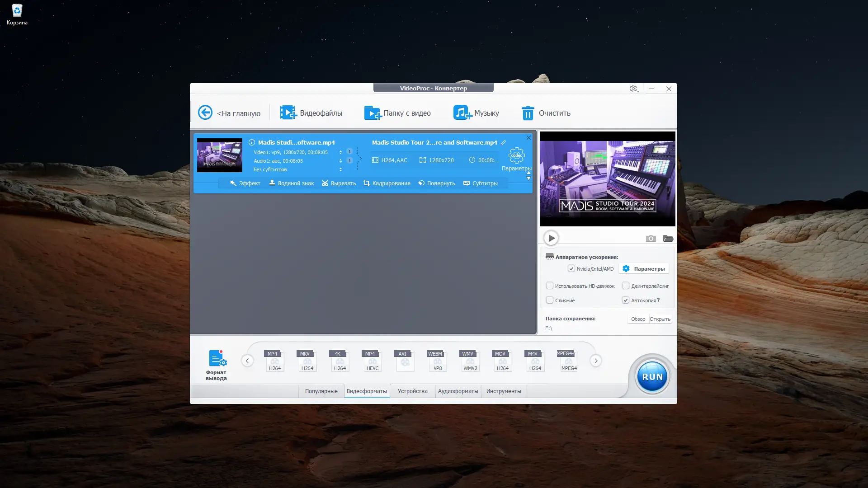Viewport: 868px width, 488px height.
Task: Switch to the Аудиоформаты tab
Action: (458, 391)
